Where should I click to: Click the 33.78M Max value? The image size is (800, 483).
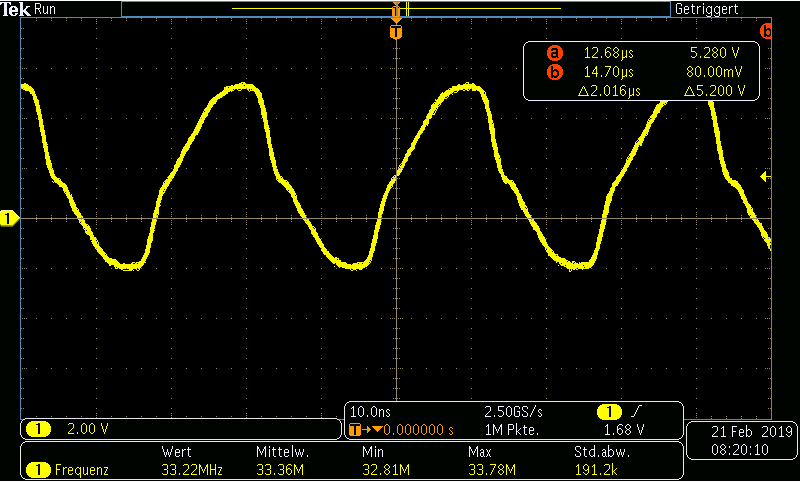(x=492, y=470)
